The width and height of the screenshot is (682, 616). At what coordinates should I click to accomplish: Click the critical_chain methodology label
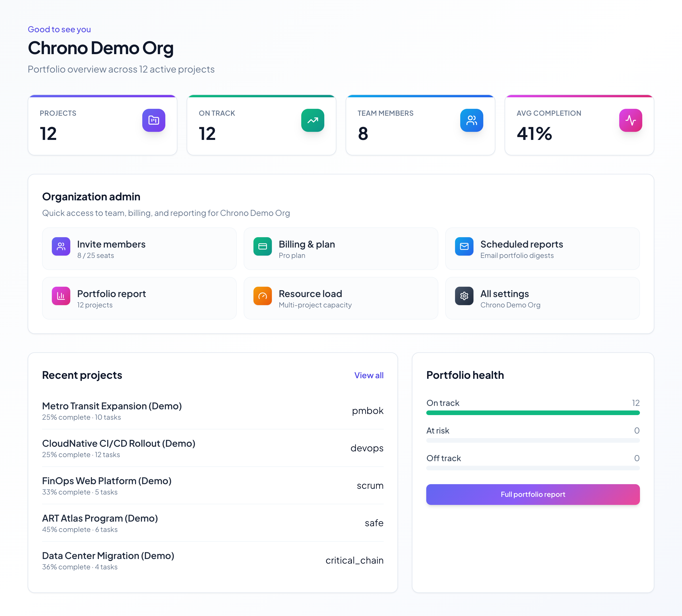(x=355, y=560)
